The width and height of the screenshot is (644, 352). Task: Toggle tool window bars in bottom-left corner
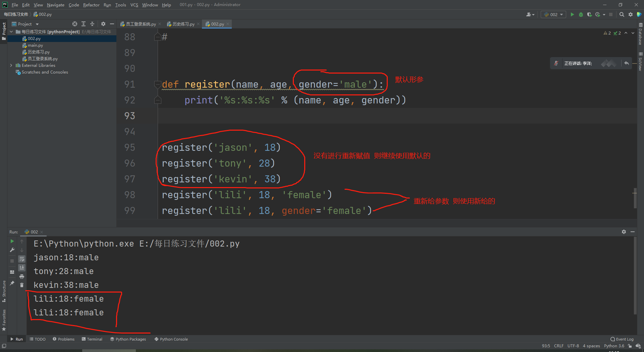[x=4, y=346]
